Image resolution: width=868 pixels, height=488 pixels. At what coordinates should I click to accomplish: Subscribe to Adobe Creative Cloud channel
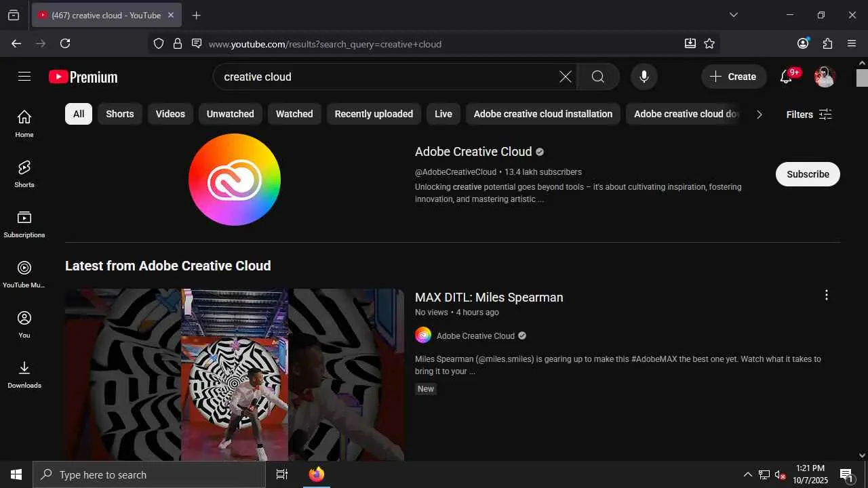tap(808, 174)
